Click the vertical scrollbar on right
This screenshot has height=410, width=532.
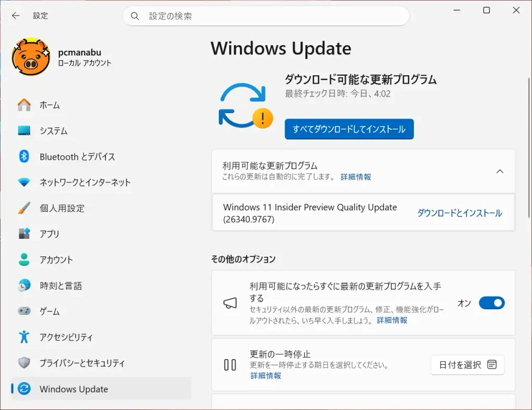click(528, 148)
